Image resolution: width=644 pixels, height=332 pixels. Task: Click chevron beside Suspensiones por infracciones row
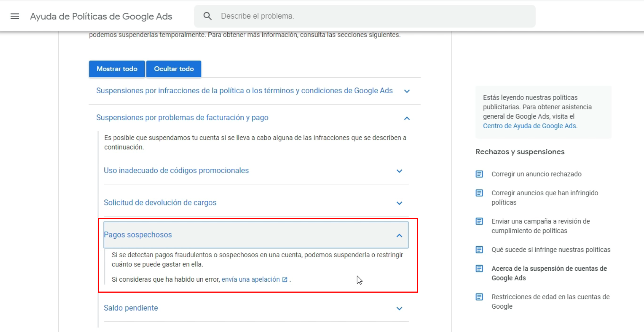(x=407, y=91)
